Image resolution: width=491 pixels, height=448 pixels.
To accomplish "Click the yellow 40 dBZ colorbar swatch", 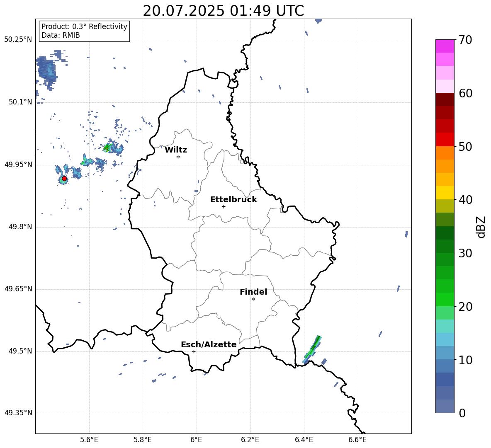I will pos(445,193).
